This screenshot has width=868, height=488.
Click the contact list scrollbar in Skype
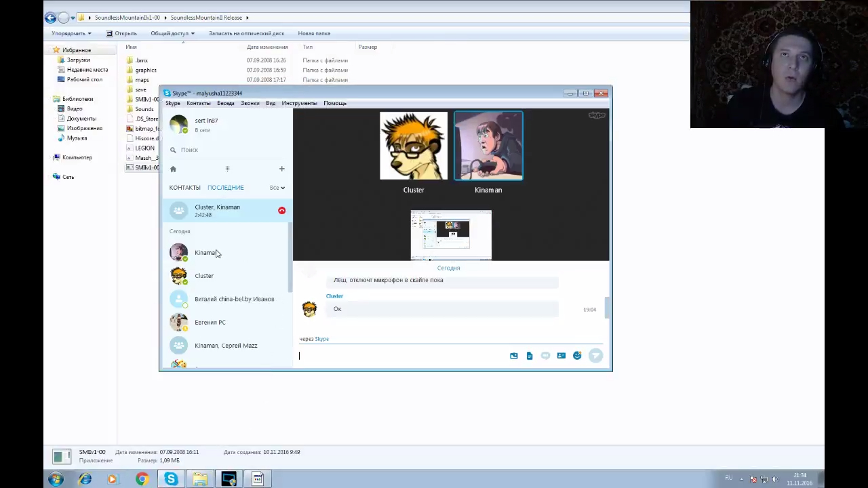click(290, 258)
